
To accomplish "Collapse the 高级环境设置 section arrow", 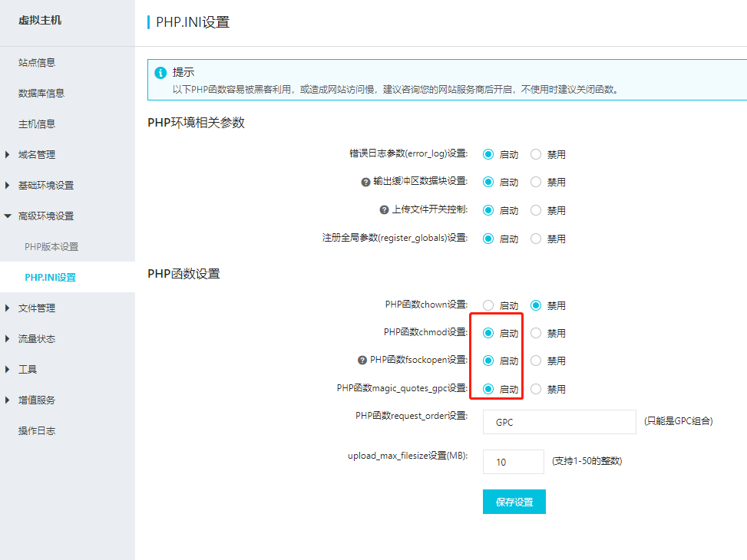I will click(x=8, y=216).
